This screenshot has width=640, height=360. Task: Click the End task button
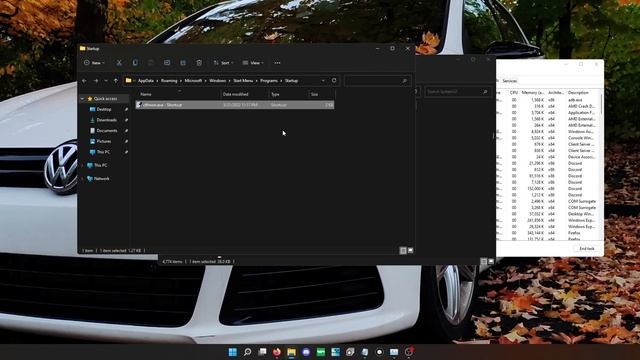coord(587,249)
